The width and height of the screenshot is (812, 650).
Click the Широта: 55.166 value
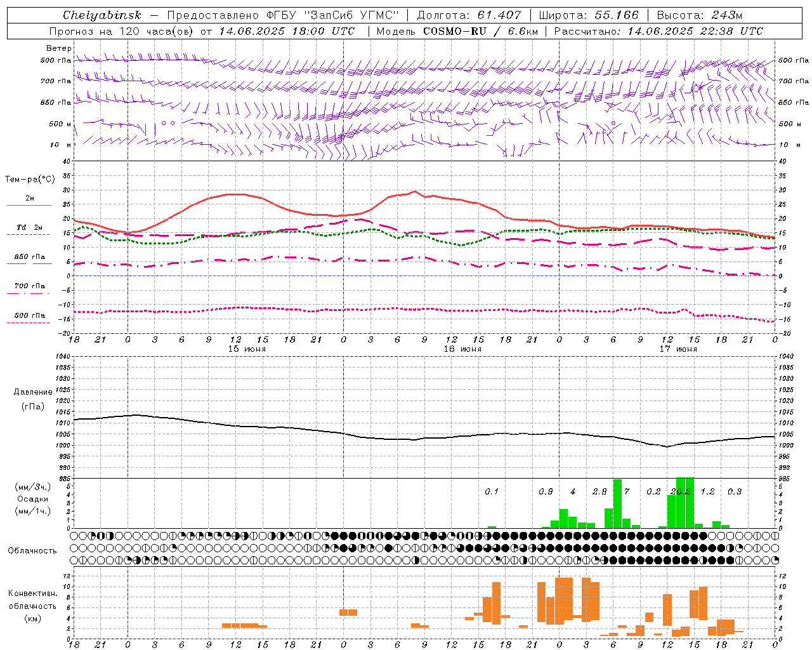pyautogui.click(x=589, y=15)
